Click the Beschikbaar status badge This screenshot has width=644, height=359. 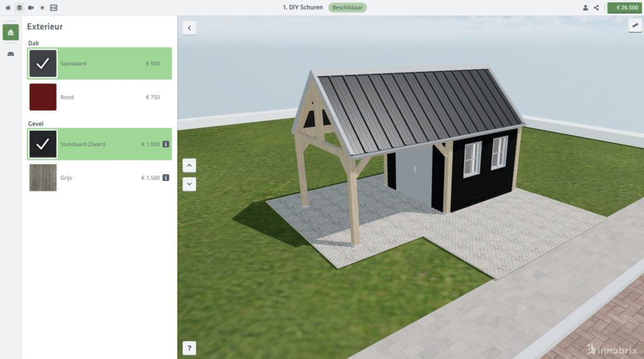click(x=347, y=8)
